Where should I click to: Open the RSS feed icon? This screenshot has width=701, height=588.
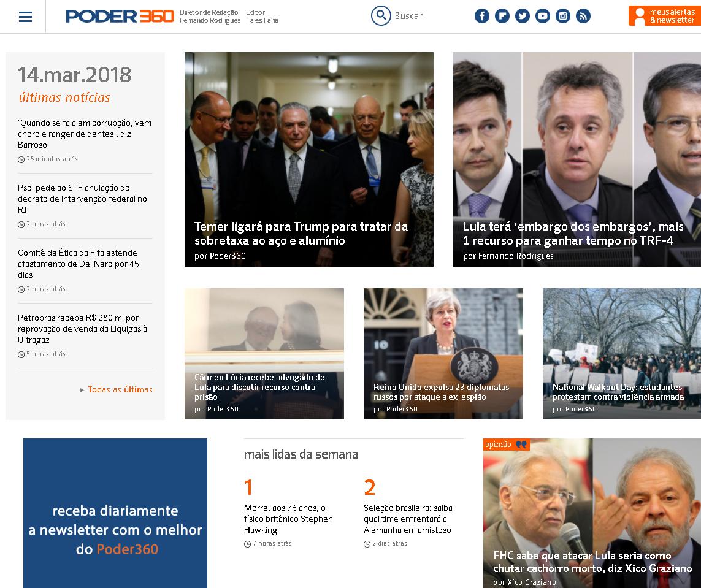pyautogui.click(x=583, y=17)
